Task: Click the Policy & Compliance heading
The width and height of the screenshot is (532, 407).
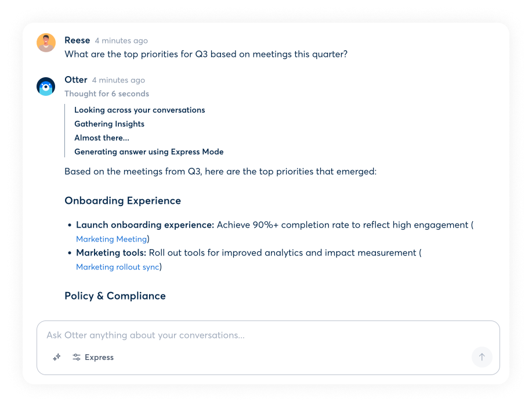Action: point(115,296)
